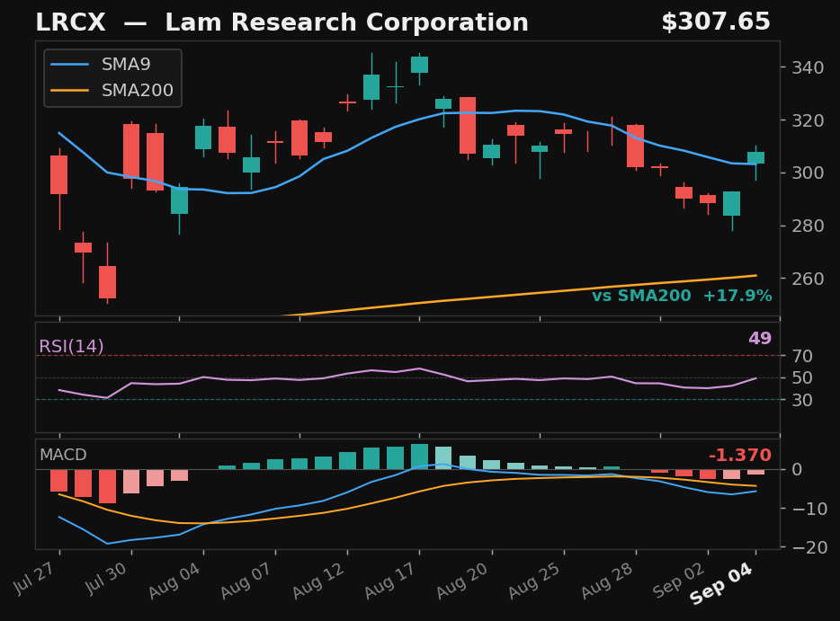Click the RSI 30 axis label
Image resolution: width=840 pixels, height=621 pixels.
802,399
